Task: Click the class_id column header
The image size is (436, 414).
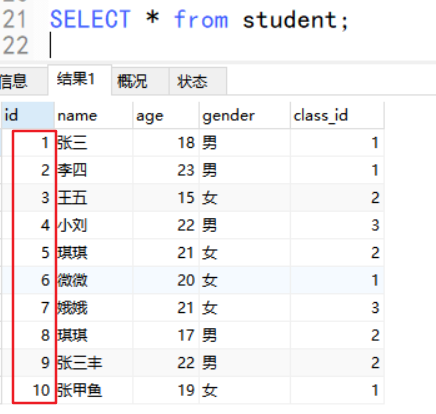Action: coord(337,116)
